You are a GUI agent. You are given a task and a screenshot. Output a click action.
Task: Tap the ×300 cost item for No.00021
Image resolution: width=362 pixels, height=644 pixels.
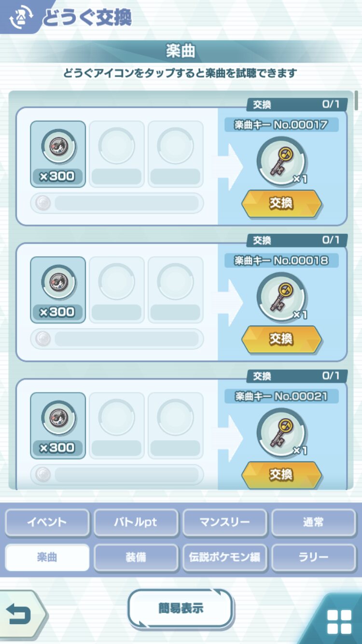pos(58,425)
